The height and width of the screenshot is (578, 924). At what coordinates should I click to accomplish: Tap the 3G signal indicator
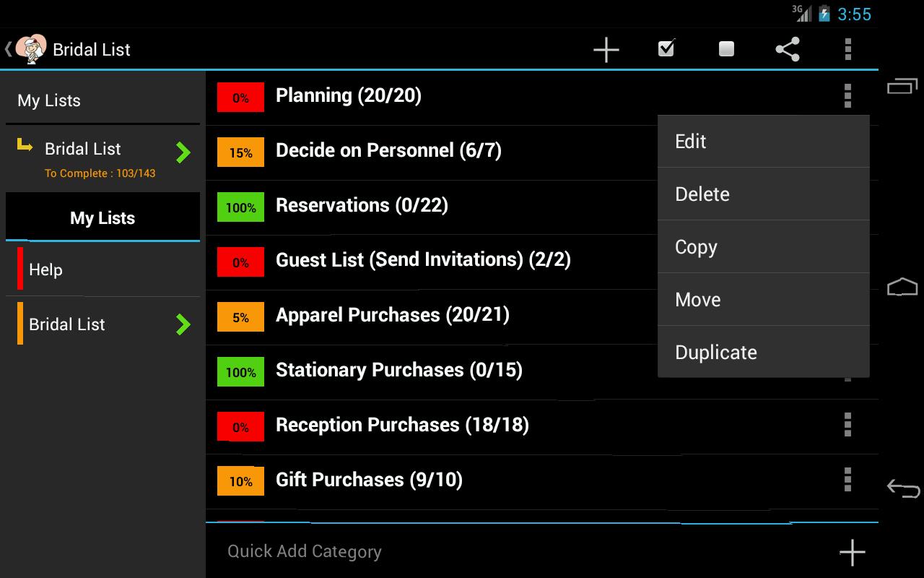(801, 13)
